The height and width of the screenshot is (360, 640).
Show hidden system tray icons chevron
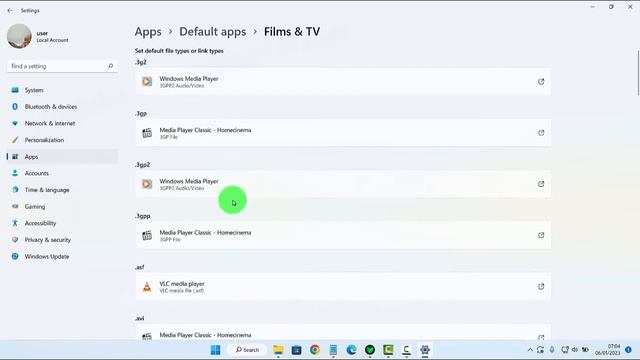click(530, 350)
